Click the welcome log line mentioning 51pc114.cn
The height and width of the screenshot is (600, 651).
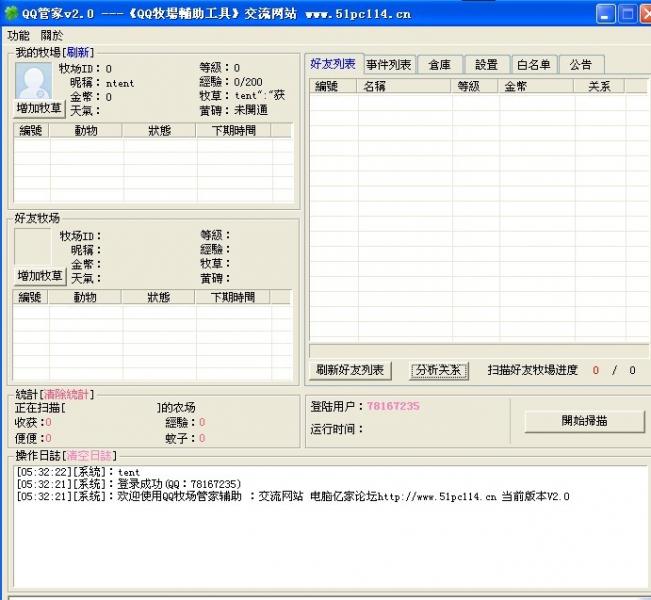coord(293,497)
